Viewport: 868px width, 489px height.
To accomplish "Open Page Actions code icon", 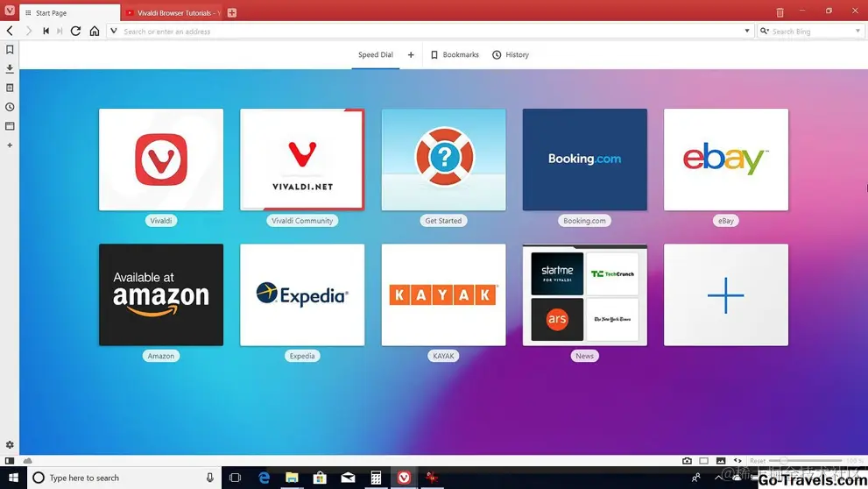I will (x=737, y=461).
